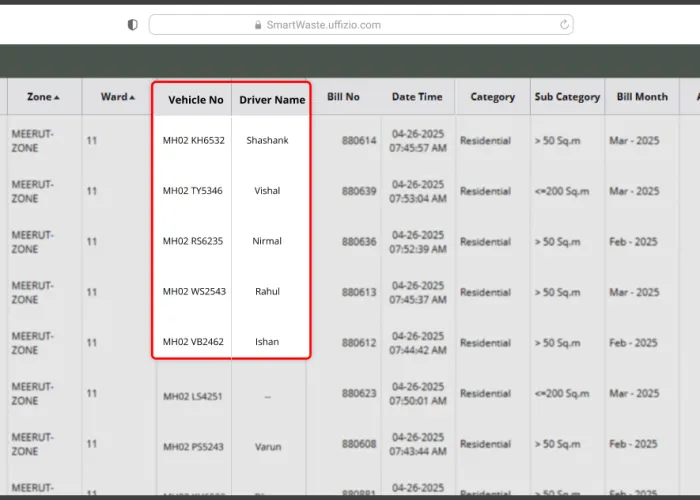Screen dimensions: 700x500
Task: Click the Date Time column header
Action: click(x=417, y=97)
